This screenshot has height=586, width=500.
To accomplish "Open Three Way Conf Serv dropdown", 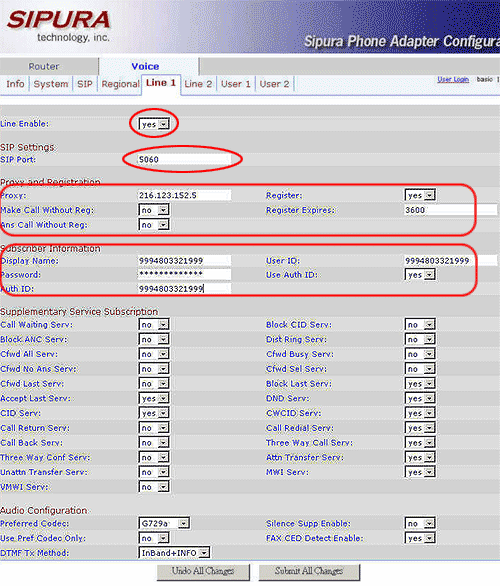I will (x=154, y=457).
